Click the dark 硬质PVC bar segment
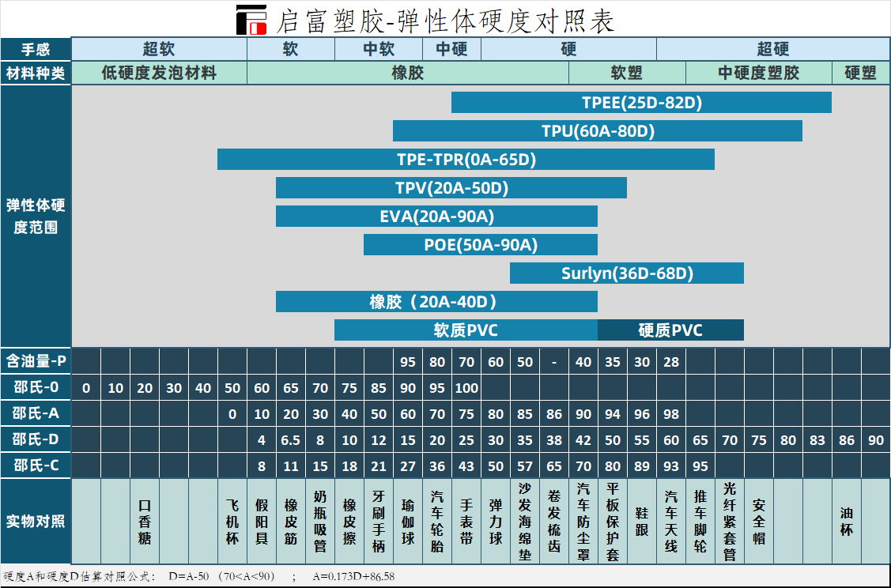The width and height of the screenshot is (891, 588). (x=670, y=330)
